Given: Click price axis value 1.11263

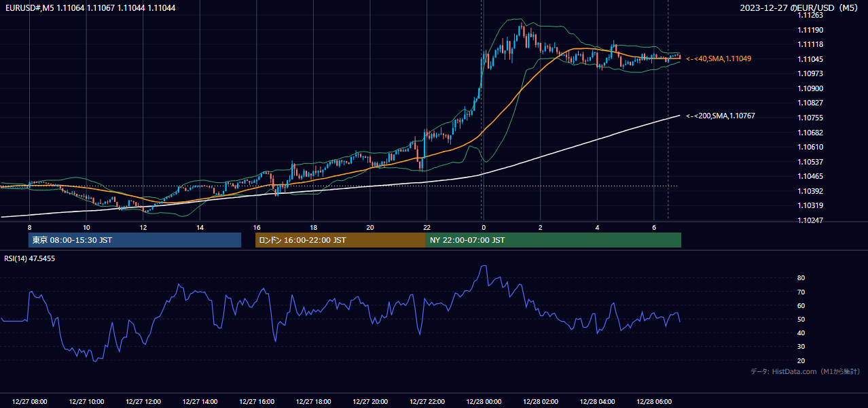Looking at the screenshot, I should point(810,15).
